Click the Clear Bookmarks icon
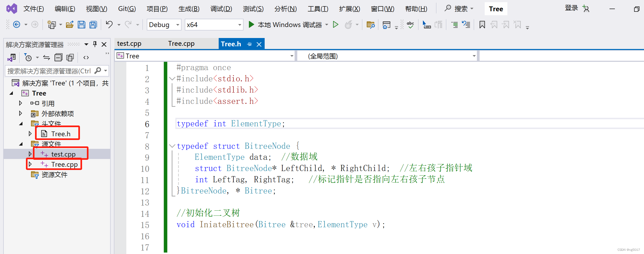Screen dimensions: 644x254 coord(518,25)
